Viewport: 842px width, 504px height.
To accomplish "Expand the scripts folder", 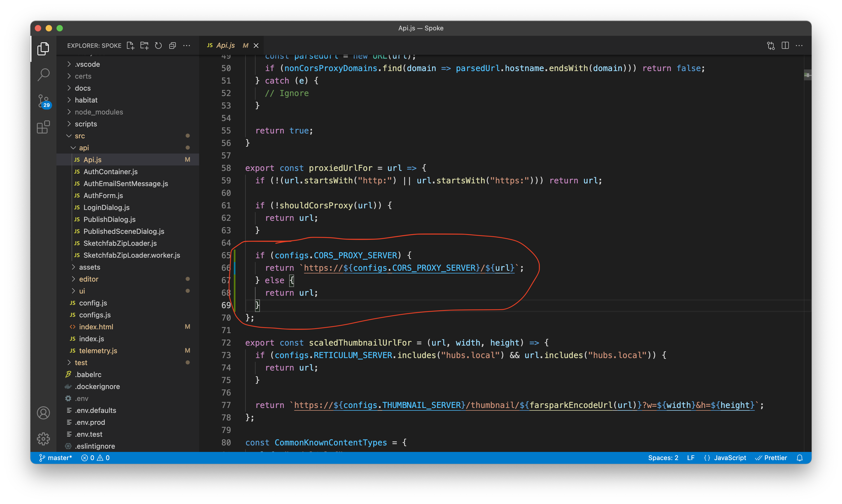I will click(x=128, y=124).
